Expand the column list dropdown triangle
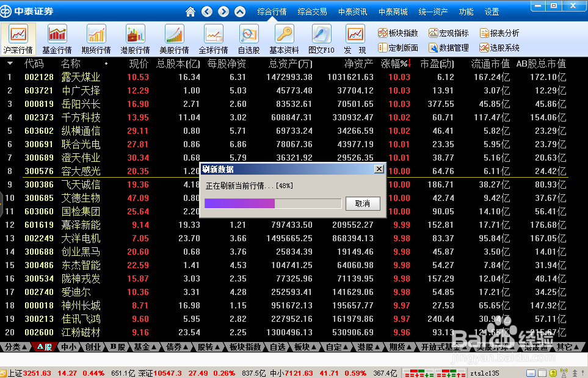 tap(10, 64)
